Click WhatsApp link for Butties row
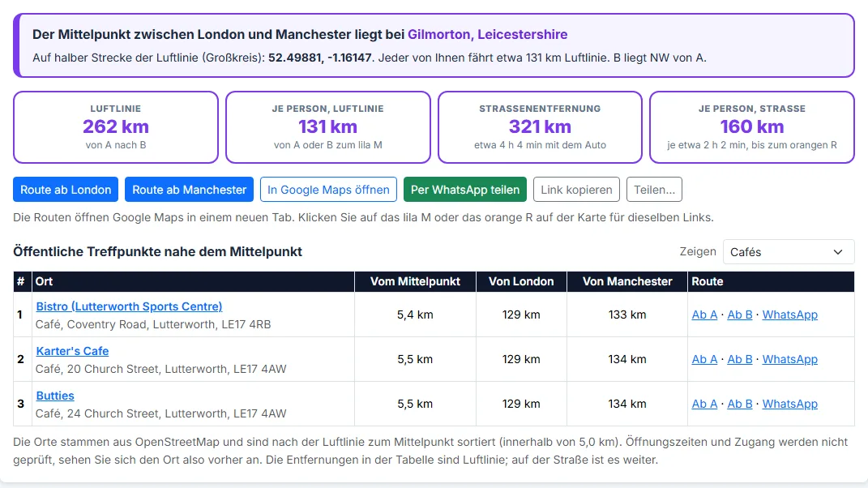868x488 pixels. (x=790, y=404)
